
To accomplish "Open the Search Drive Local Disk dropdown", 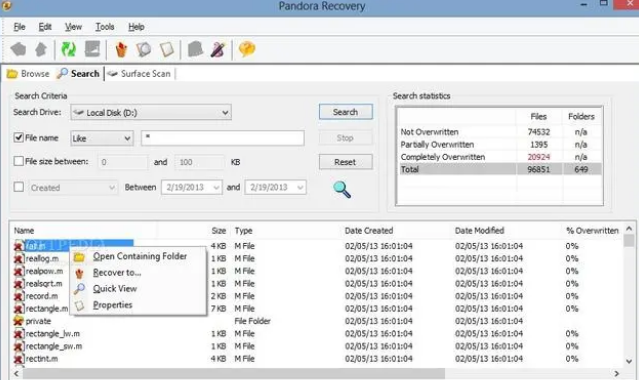I will [151, 113].
